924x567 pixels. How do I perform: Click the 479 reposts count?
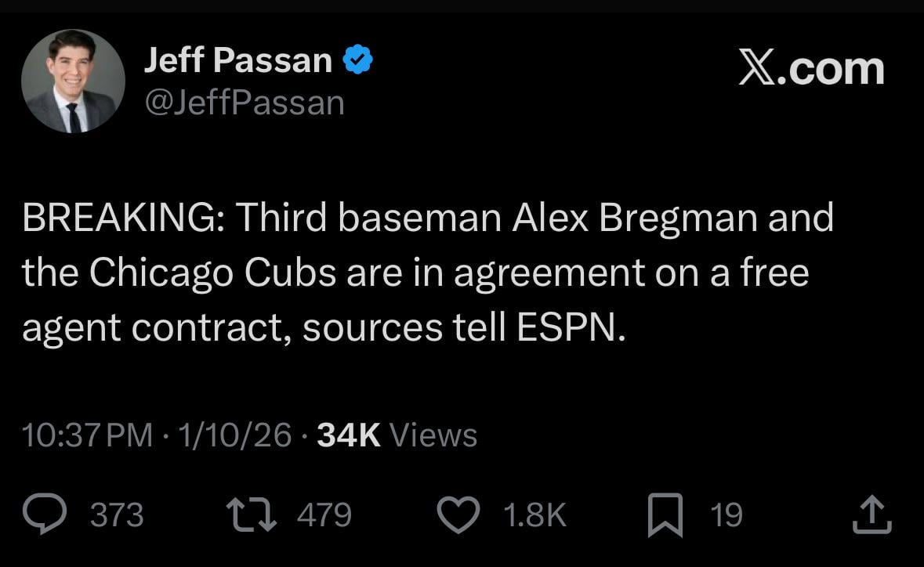323,515
